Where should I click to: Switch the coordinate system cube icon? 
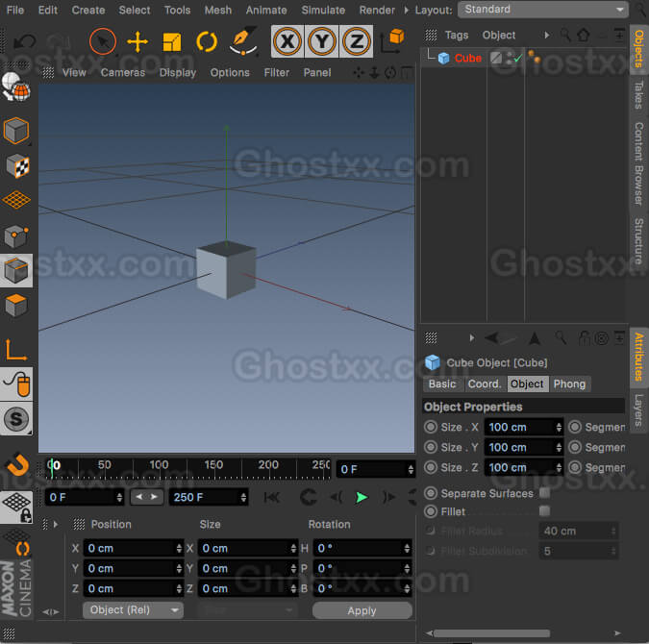pos(392,40)
